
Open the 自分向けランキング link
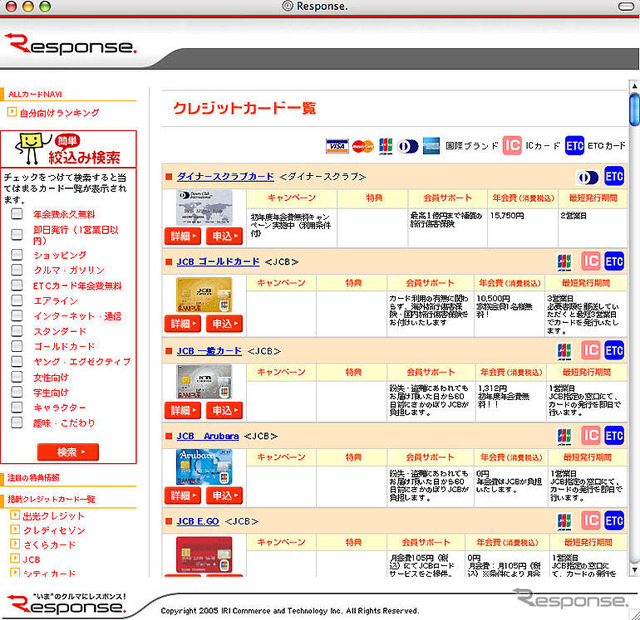tap(59, 113)
